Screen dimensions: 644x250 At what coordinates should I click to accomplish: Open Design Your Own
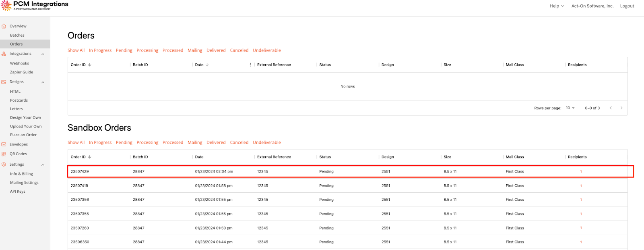click(26, 118)
